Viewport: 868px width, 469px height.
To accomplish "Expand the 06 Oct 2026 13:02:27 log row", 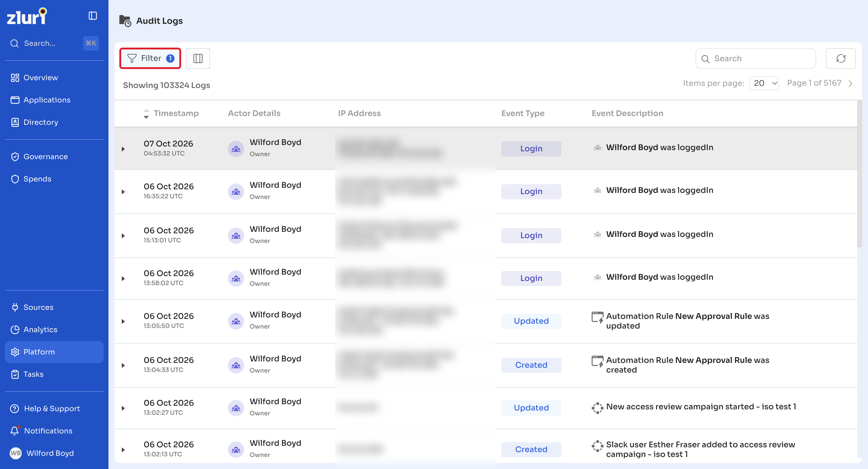I will pyautogui.click(x=123, y=408).
